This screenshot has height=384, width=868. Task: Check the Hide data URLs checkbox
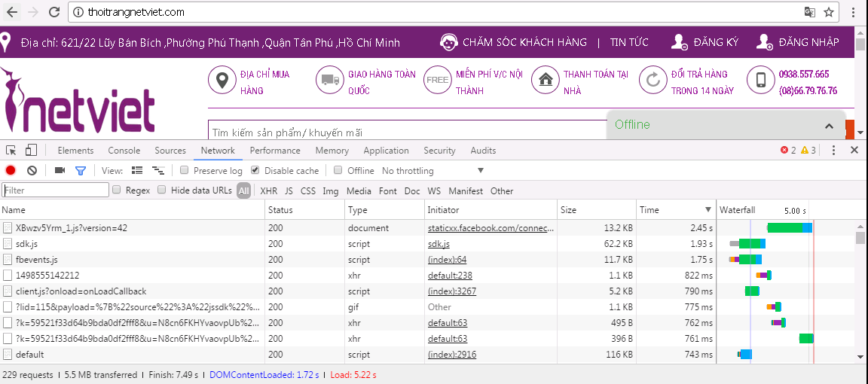click(162, 190)
